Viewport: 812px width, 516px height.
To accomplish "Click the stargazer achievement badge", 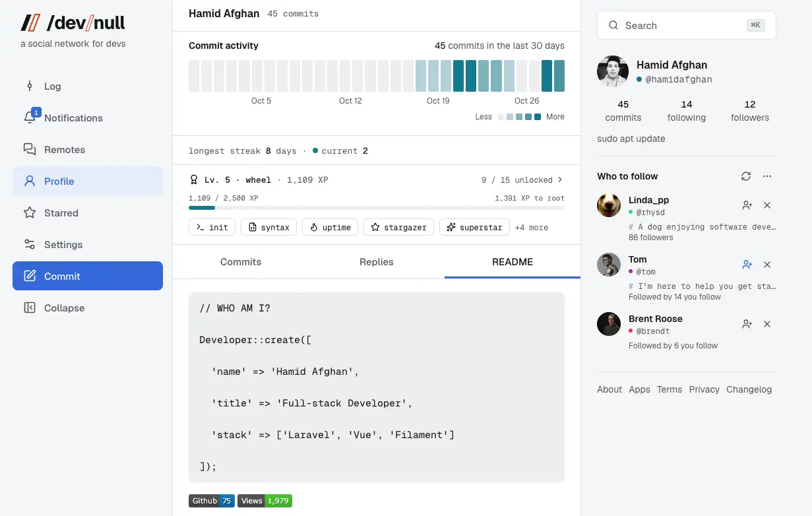I will click(x=398, y=227).
